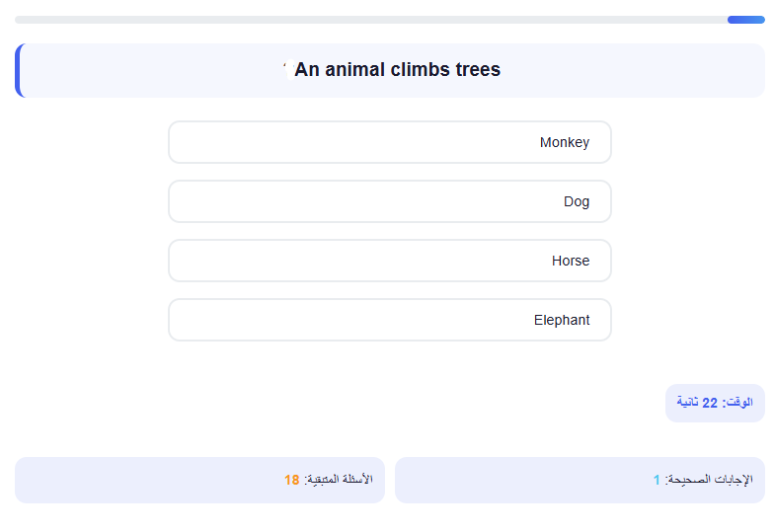Image resolution: width=774 pixels, height=532 pixels.
Task: Click the blue number 1 correct count
Action: (x=657, y=480)
